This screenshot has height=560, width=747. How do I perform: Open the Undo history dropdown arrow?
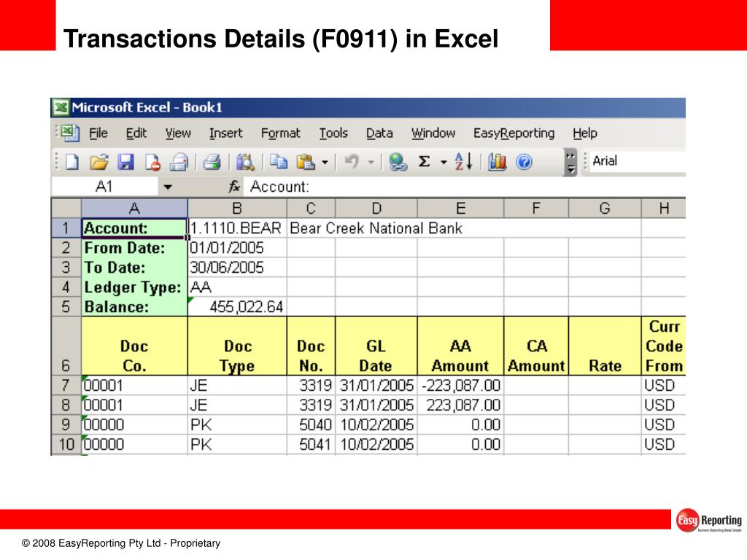click(371, 163)
